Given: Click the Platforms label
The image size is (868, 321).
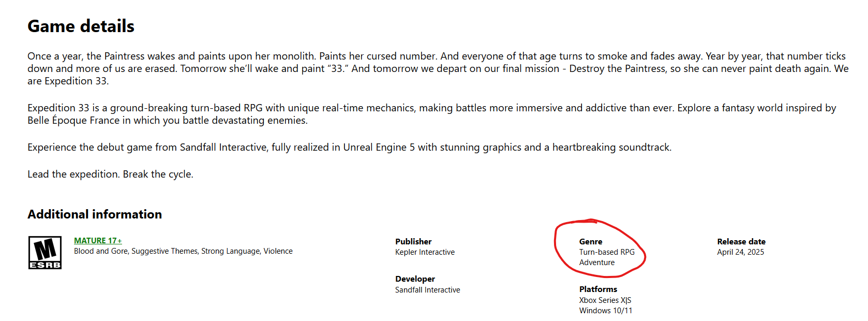Looking at the screenshot, I should point(598,289).
